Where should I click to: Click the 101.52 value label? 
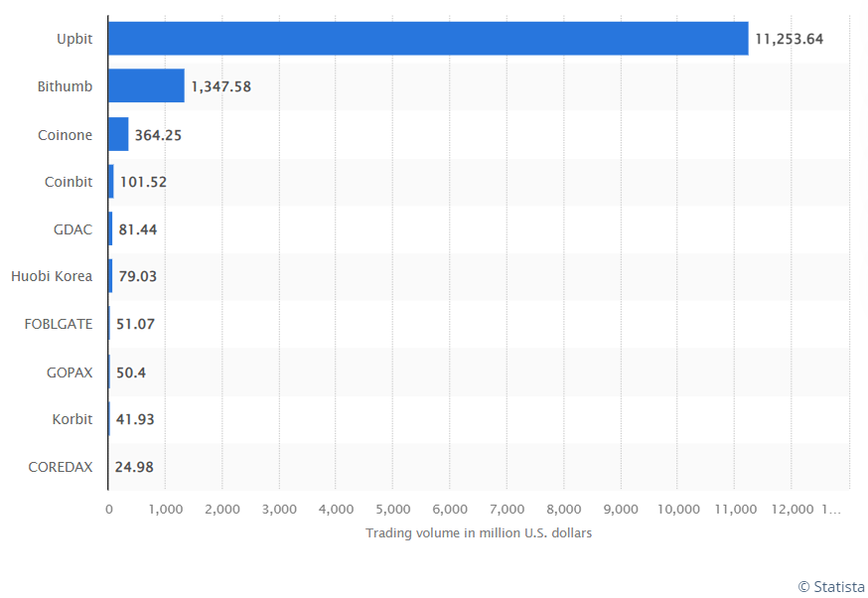143,182
